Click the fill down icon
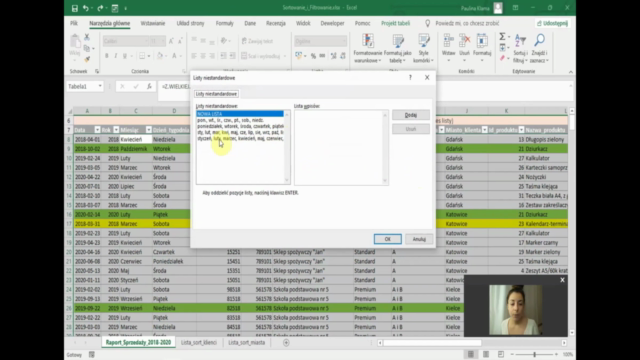 (502, 48)
